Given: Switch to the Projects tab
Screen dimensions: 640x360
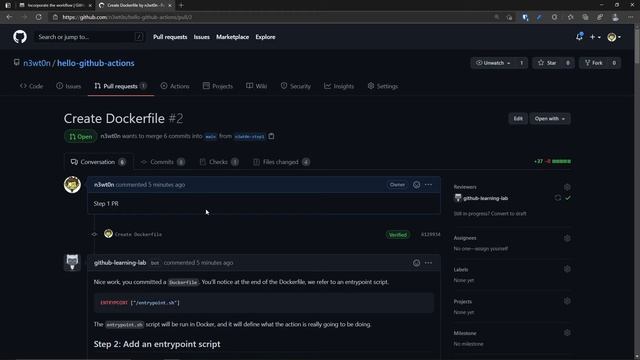Looking at the screenshot, I should [218, 86].
